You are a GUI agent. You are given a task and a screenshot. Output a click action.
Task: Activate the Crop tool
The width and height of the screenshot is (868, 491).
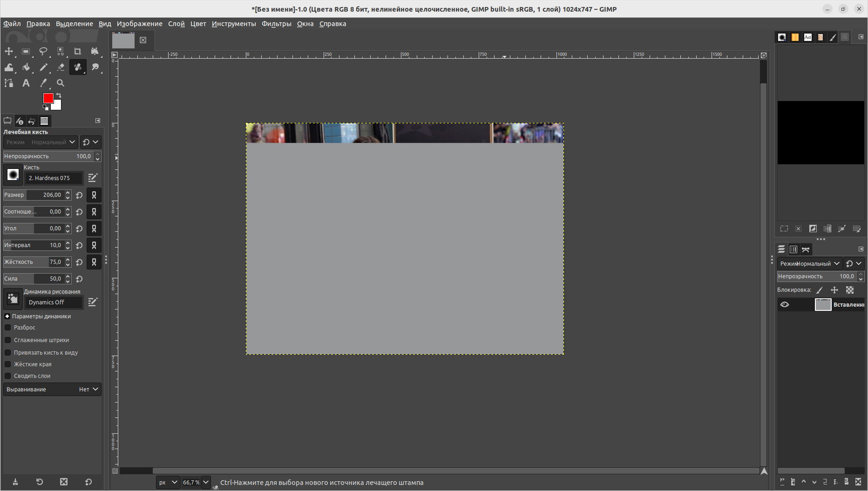78,52
